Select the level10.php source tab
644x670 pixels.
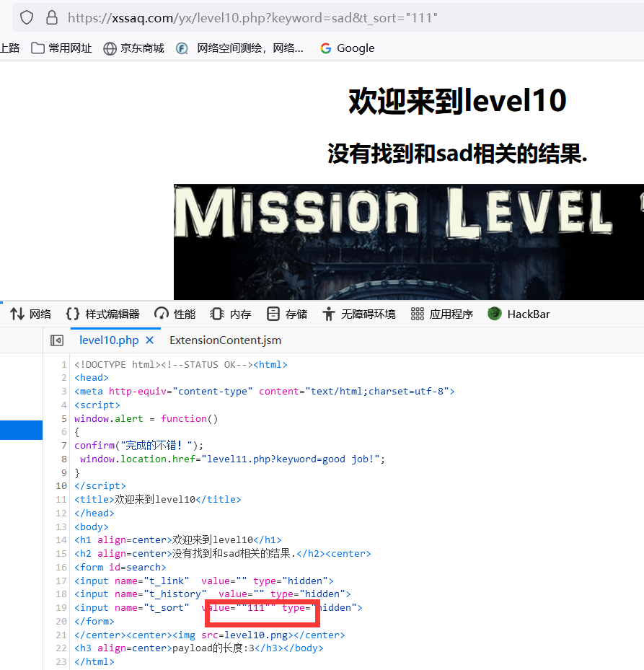pos(109,340)
